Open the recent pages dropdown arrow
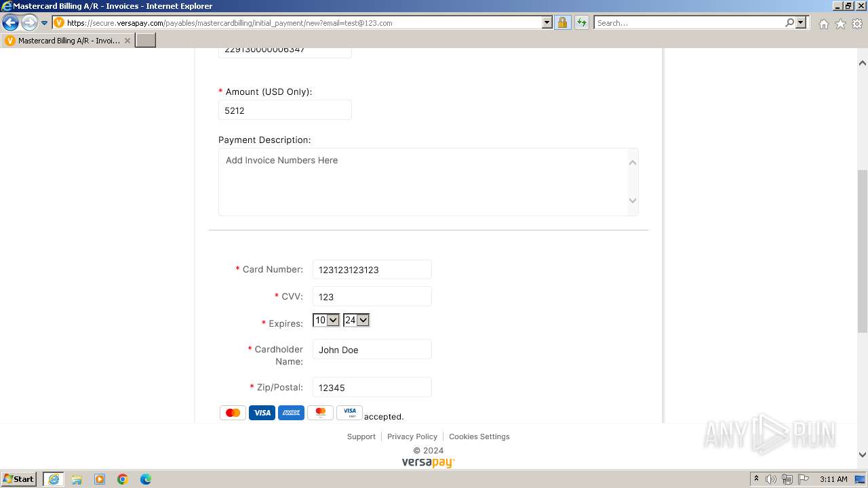 click(45, 23)
